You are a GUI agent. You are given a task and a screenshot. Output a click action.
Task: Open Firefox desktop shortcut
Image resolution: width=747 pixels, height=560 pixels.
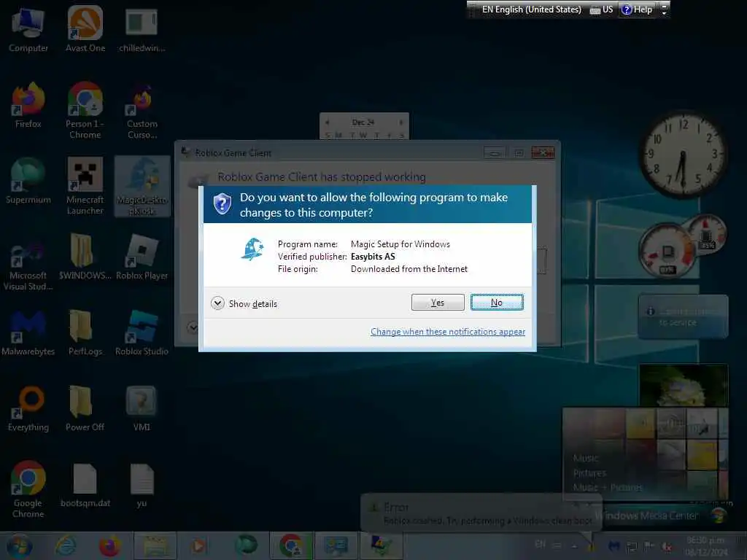[x=28, y=106]
